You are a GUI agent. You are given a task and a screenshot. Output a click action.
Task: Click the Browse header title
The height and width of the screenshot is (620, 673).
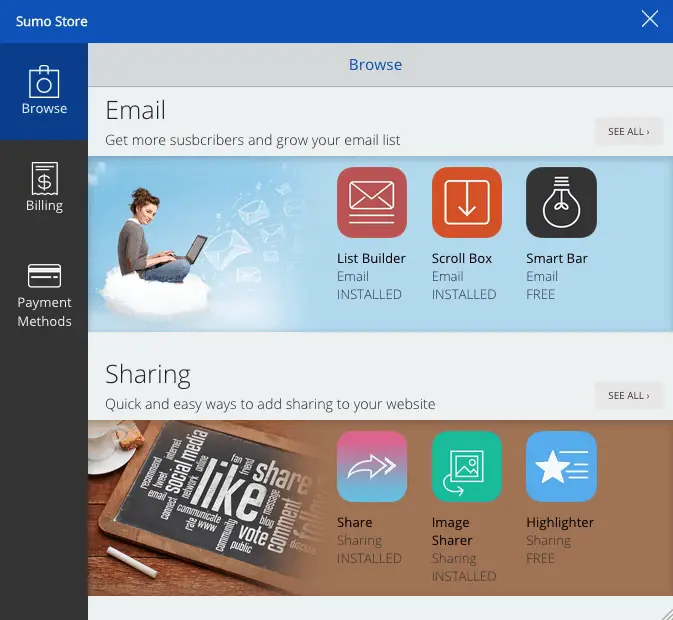pyautogui.click(x=375, y=65)
